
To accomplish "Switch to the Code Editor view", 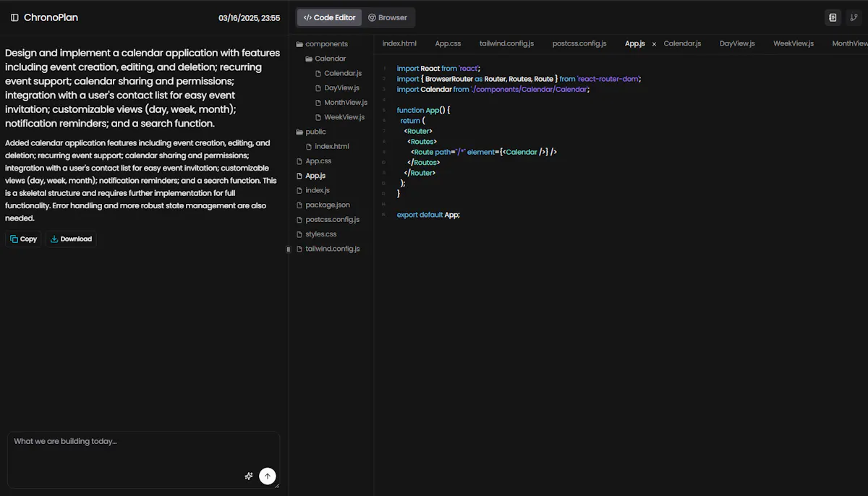I will tap(329, 17).
